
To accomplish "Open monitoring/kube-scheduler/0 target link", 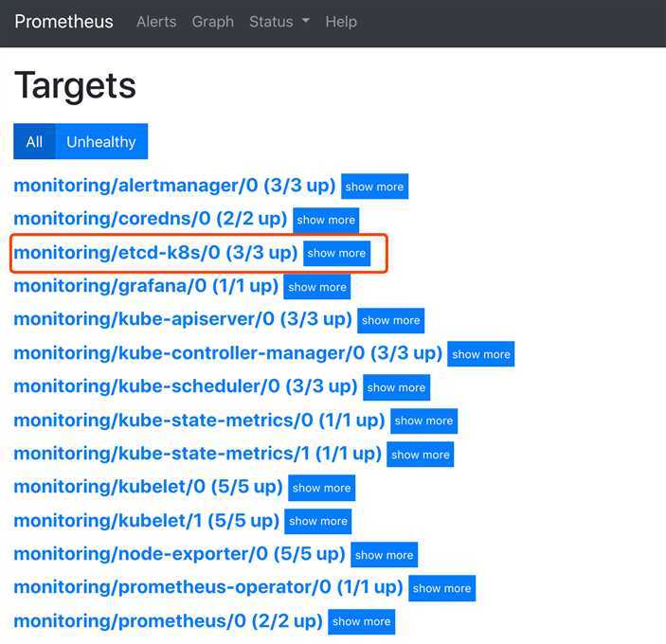I will (186, 386).
